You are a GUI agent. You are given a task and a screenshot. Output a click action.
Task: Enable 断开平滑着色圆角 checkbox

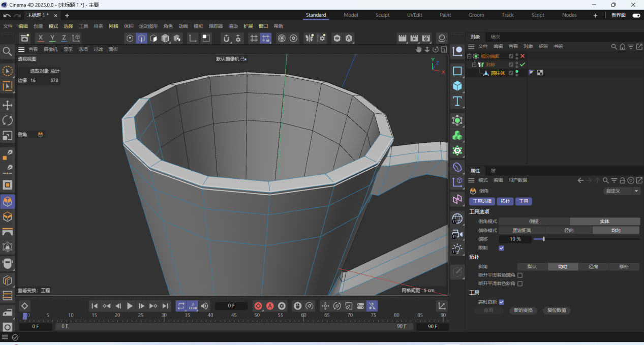pos(519,275)
